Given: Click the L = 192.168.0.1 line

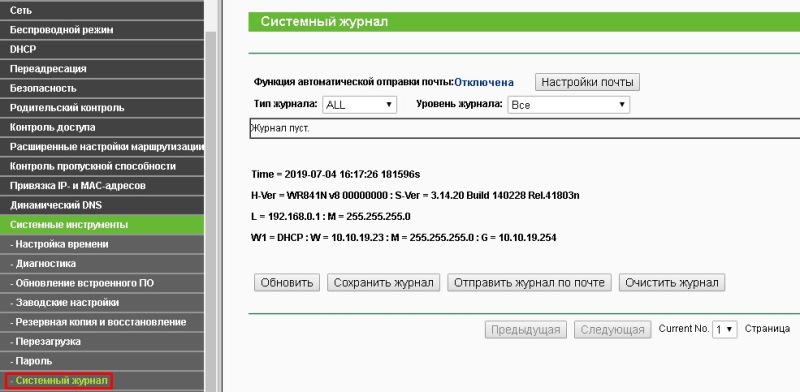Looking at the screenshot, I should coord(331,216).
